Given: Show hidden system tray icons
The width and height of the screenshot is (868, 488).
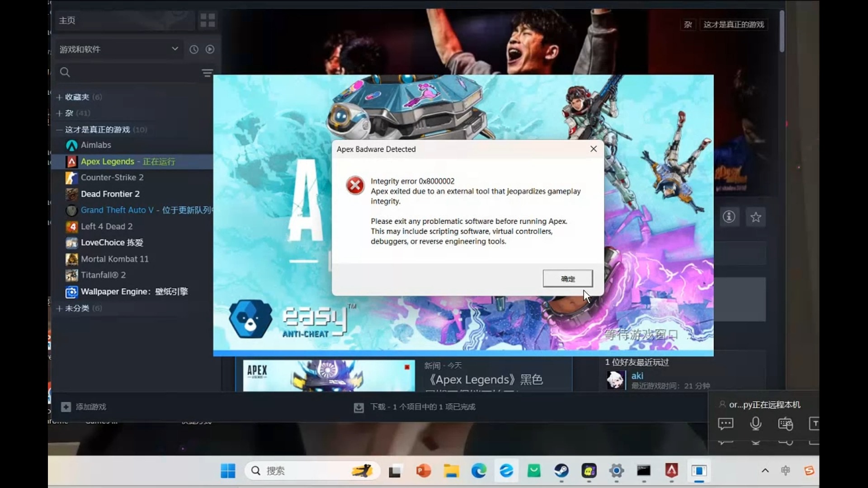Looking at the screenshot, I should (x=765, y=471).
